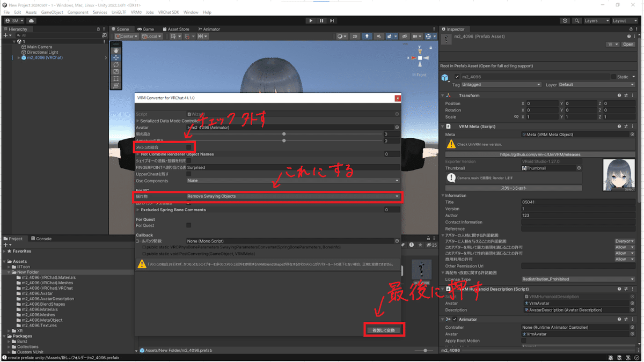Open the Layer Default dropdown
Image resolution: width=644 pixels, height=362 pixels.
[597, 85]
